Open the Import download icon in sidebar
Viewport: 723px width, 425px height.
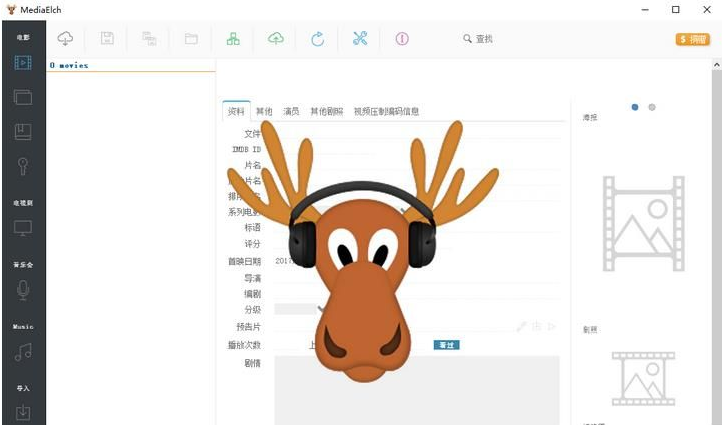tap(23, 413)
